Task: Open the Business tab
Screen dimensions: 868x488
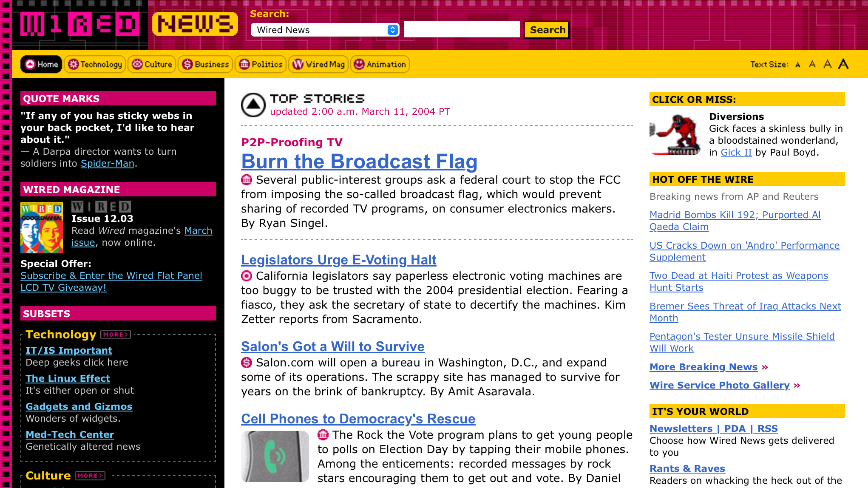Action: pos(205,64)
